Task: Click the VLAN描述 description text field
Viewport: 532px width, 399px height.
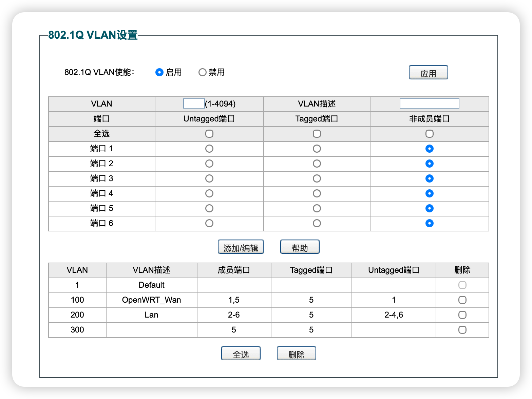Action: click(x=429, y=103)
